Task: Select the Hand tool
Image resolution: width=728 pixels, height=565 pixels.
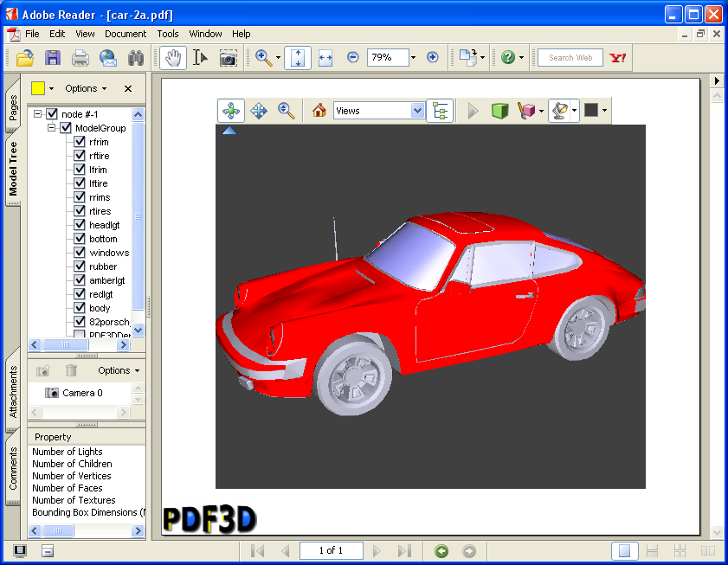Action: (173, 58)
